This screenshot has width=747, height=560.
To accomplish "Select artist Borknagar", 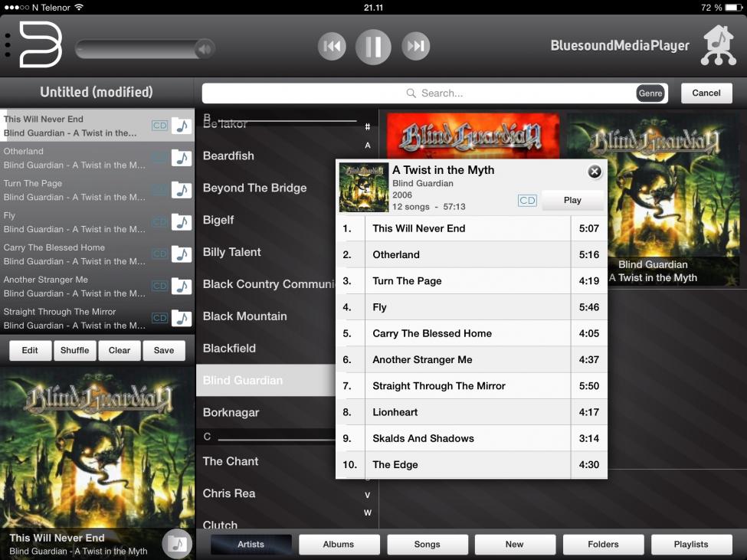I will tap(231, 412).
